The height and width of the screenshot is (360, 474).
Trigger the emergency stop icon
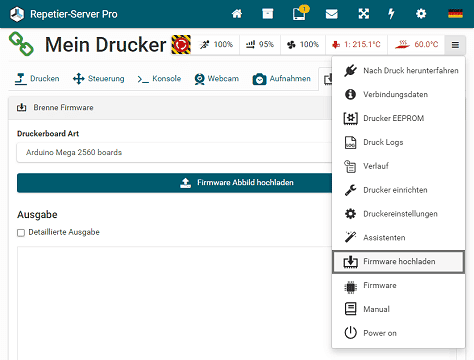(181, 45)
